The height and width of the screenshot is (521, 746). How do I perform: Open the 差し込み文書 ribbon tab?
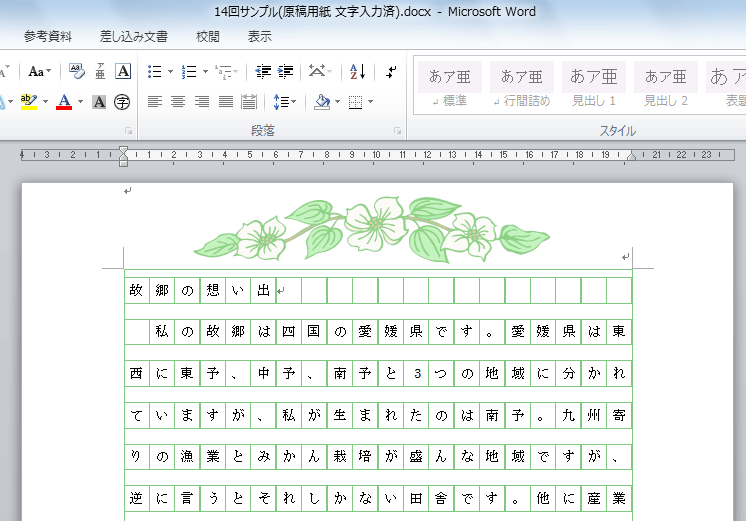pyautogui.click(x=134, y=37)
